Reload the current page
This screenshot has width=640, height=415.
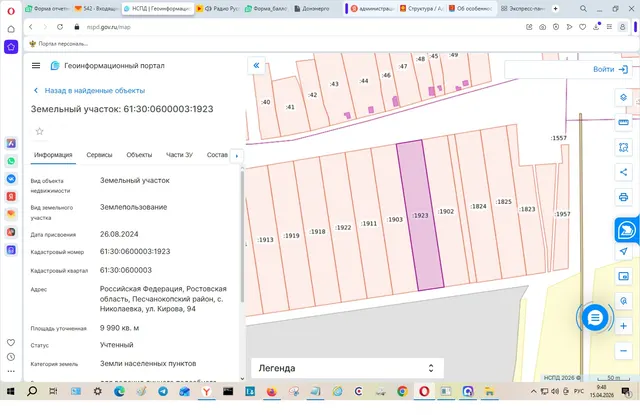click(60, 27)
